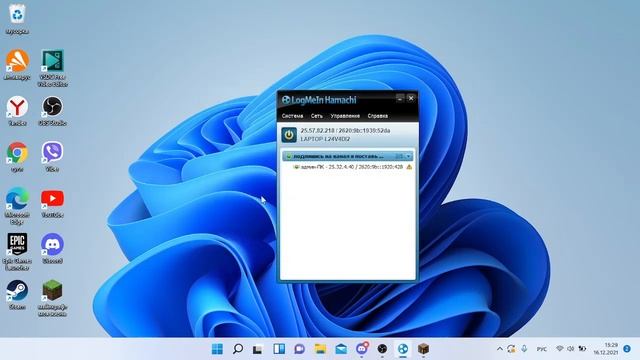The image size is (640, 360).
Task: Select the Hamachi network header row
Action: tap(347, 156)
